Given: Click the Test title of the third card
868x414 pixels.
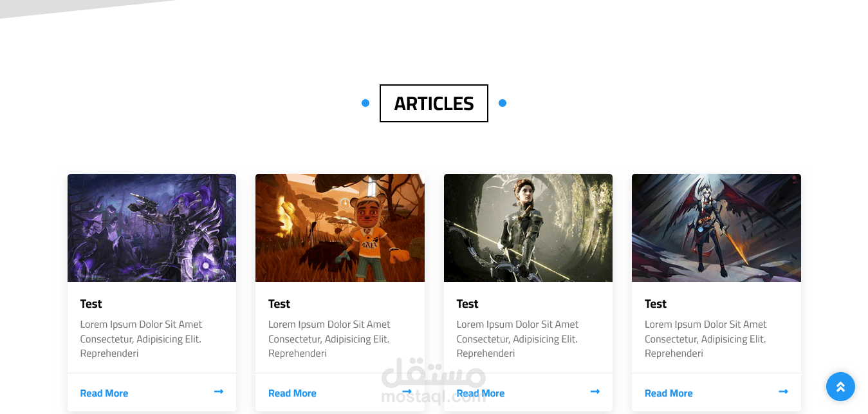Looking at the screenshot, I should [468, 304].
